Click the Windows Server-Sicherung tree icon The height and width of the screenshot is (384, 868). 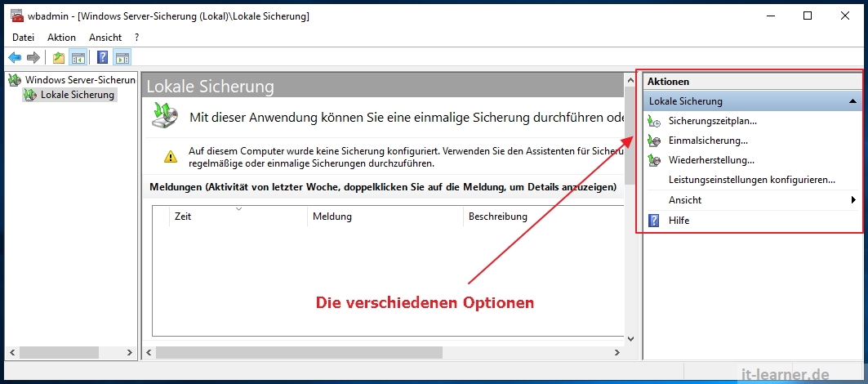click(x=15, y=80)
